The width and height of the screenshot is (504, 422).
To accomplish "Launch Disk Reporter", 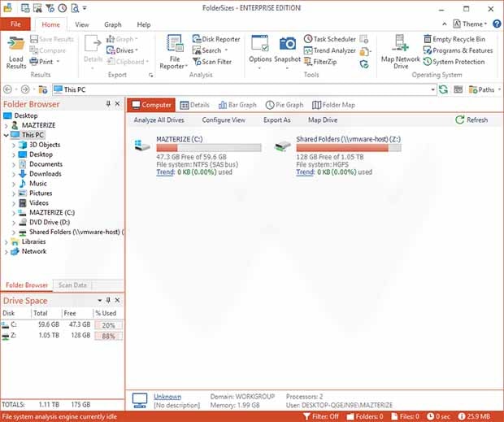I will [x=216, y=39].
